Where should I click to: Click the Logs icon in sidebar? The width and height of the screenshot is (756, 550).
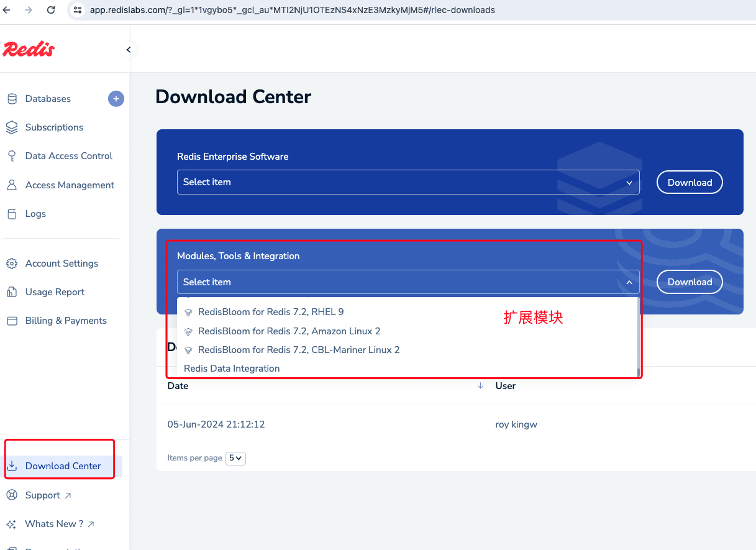(12, 214)
